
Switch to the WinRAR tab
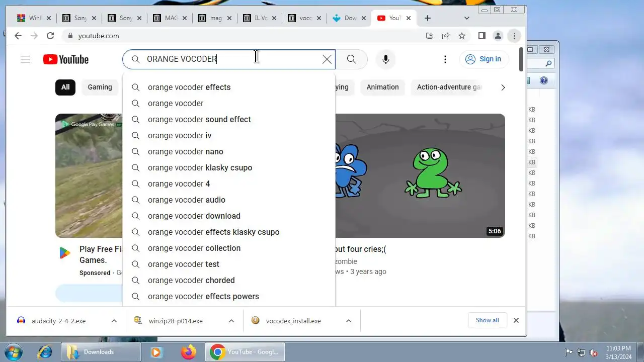tap(34, 18)
